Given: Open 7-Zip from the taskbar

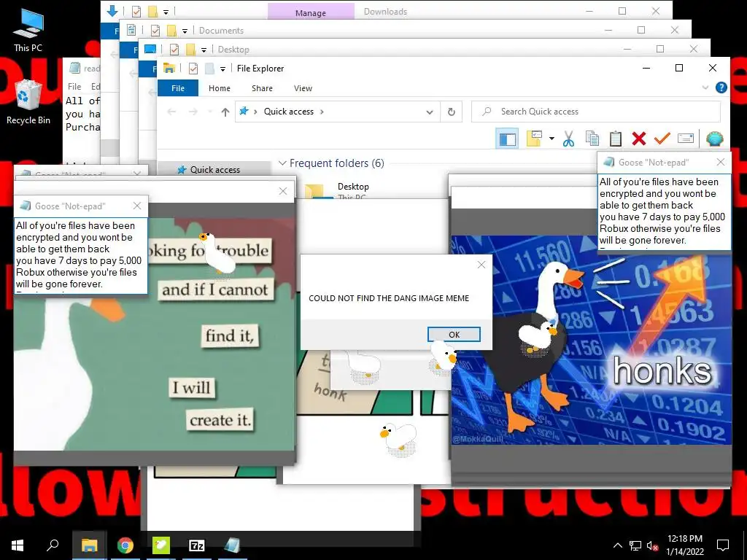Looking at the screenshot, I should [197, 545].
